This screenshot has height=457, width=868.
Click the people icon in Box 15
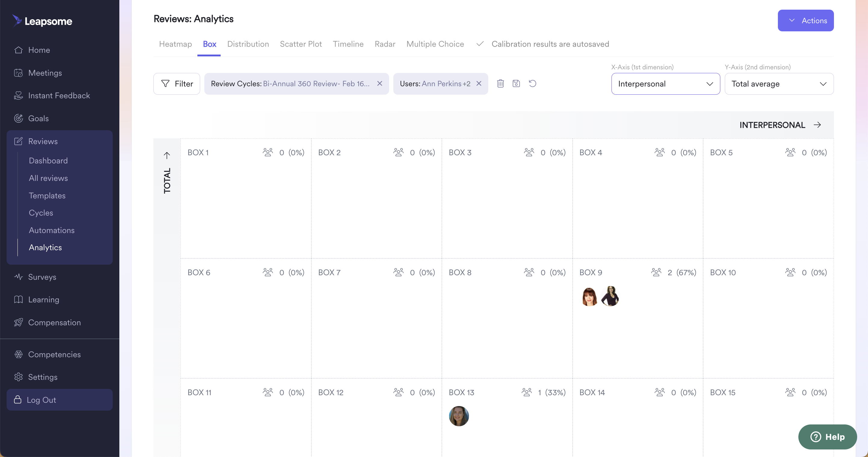790,392
